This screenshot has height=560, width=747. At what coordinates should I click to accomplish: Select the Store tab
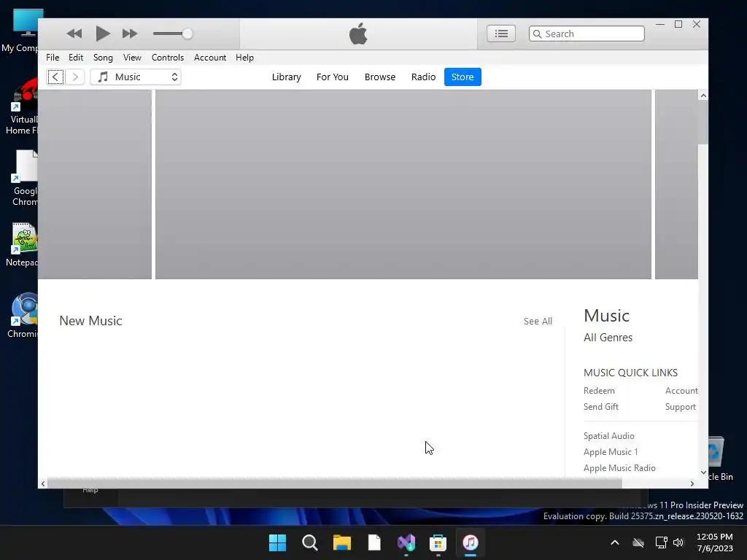pyautogui.click(x=462, y=77)
